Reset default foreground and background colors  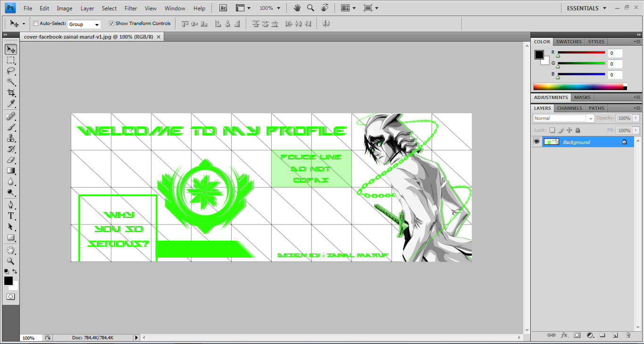click(x=6, y=271)
